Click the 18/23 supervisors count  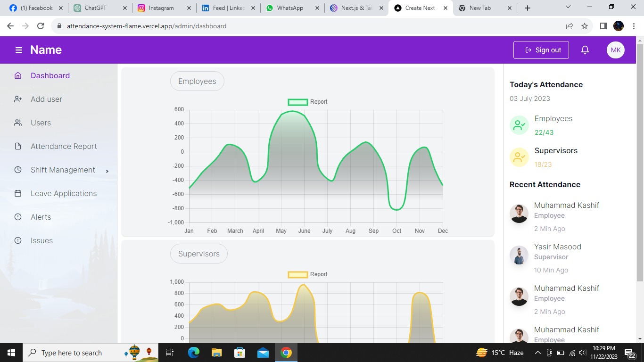pos(543,165)
